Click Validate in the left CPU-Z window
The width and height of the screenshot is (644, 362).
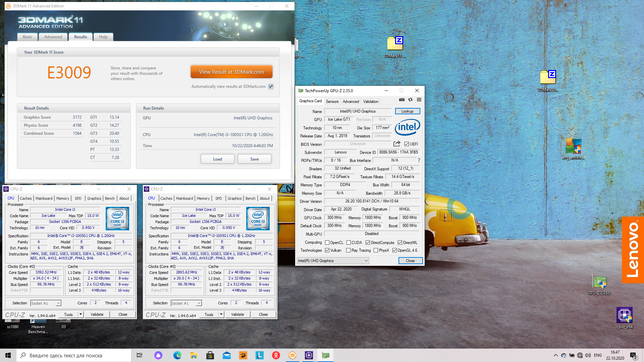point(97,314)
